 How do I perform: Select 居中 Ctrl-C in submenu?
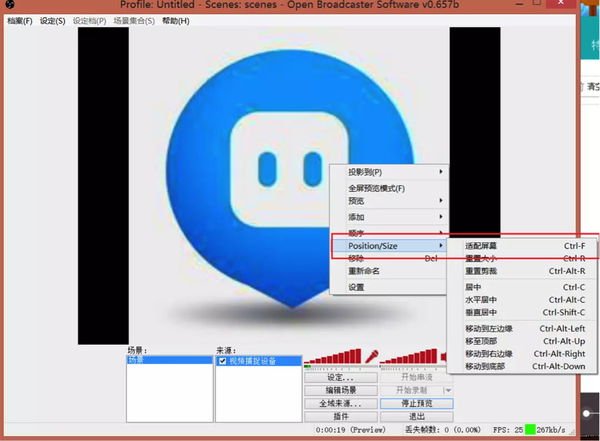click(523, 287)
